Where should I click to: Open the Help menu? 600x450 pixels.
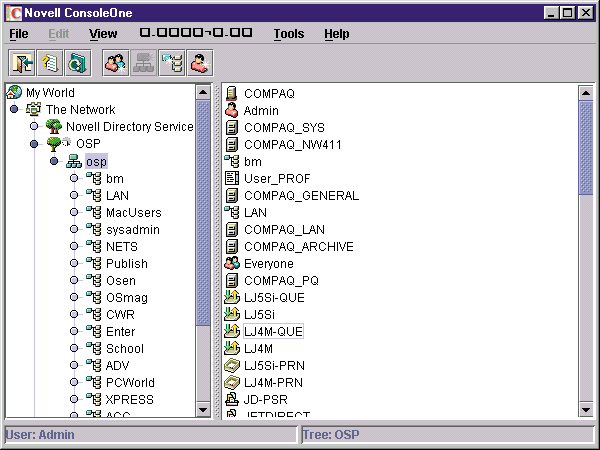[336, 34]
